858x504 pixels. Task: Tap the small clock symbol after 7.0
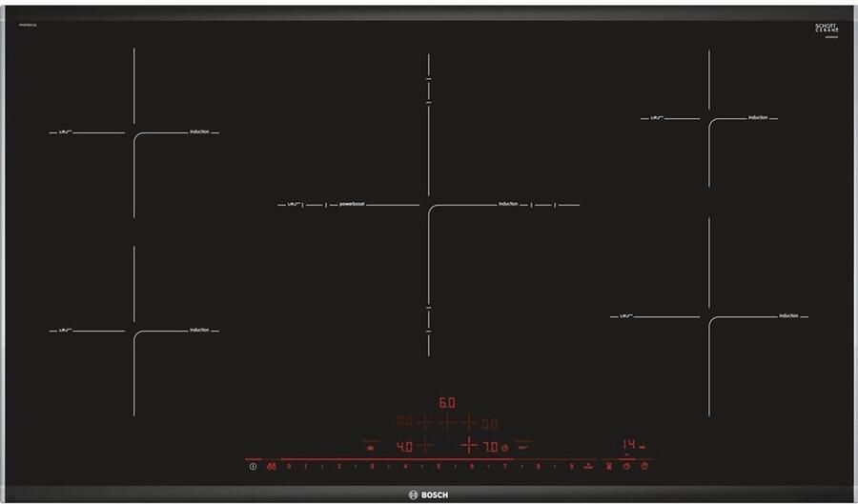[504, 448]
